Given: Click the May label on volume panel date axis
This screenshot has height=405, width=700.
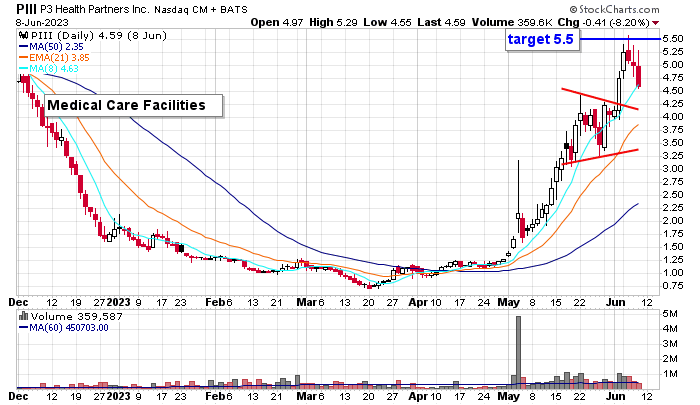Looking at the screenshot, I should 508,396.
